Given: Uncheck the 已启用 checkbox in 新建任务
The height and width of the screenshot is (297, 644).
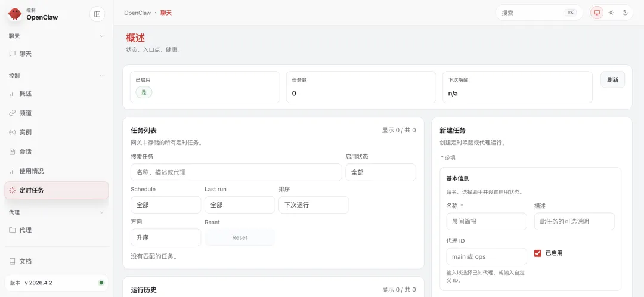Looking at the screenshot, I should (538, 253).
